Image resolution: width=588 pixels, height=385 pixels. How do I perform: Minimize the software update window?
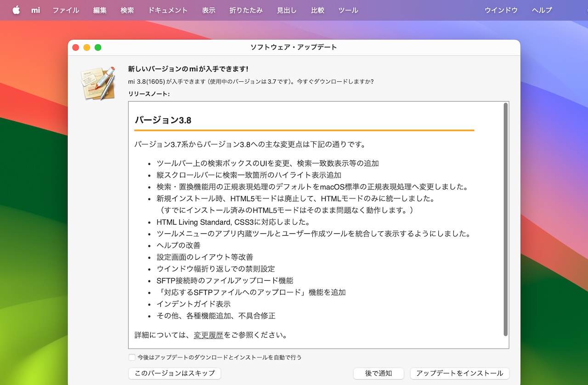[x=87, y=47]
